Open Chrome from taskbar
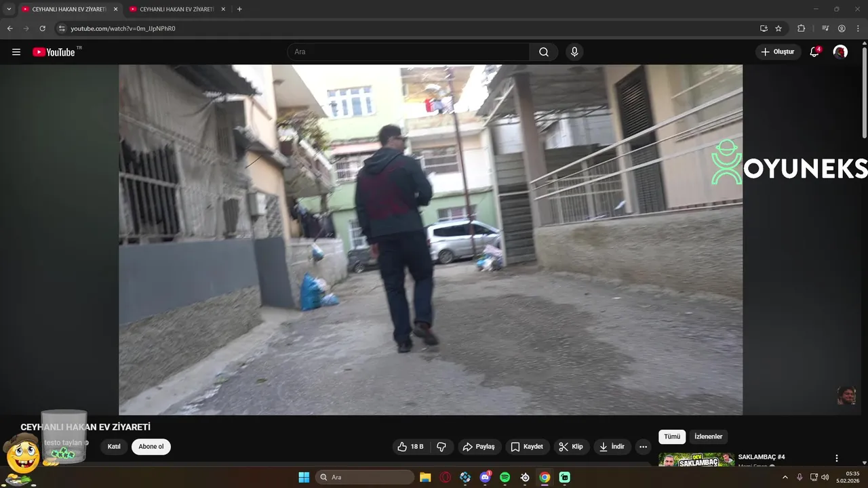868x488 pixels. [545, 477]
